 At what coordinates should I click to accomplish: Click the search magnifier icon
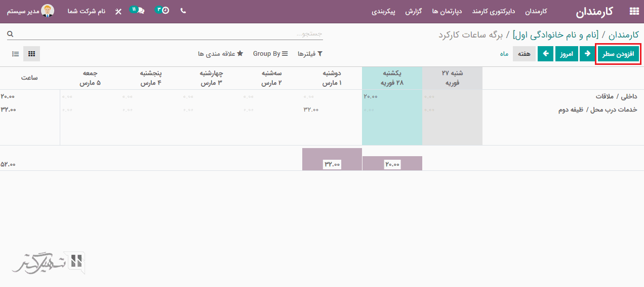pyautogui.click(x=10, y=34)
